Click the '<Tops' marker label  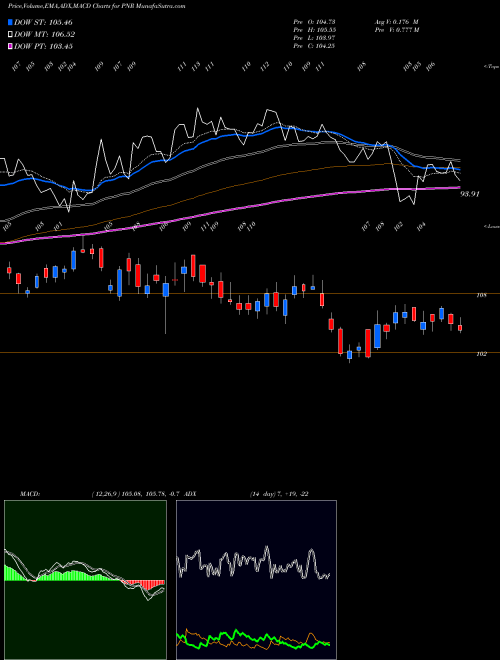[491, 67]
